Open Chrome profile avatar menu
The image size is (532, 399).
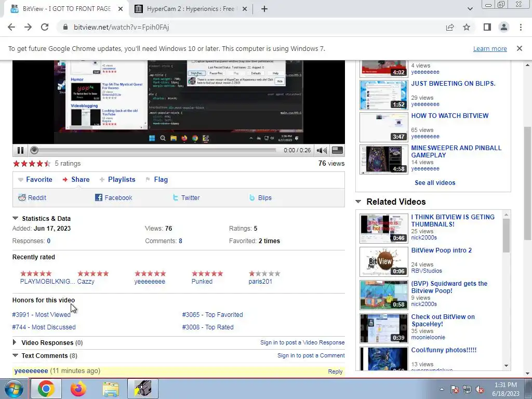click(x=504, y=27)
